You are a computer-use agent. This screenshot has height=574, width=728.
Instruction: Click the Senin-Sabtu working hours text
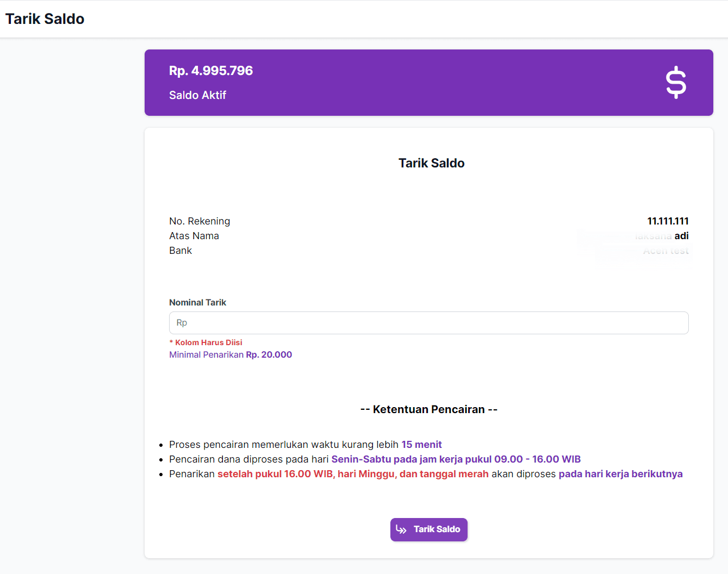(x=456, y=459)
